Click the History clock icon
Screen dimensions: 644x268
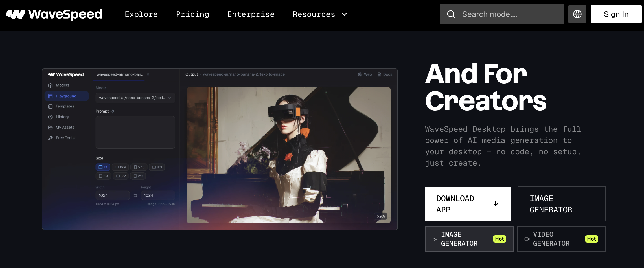pos(51,117)
